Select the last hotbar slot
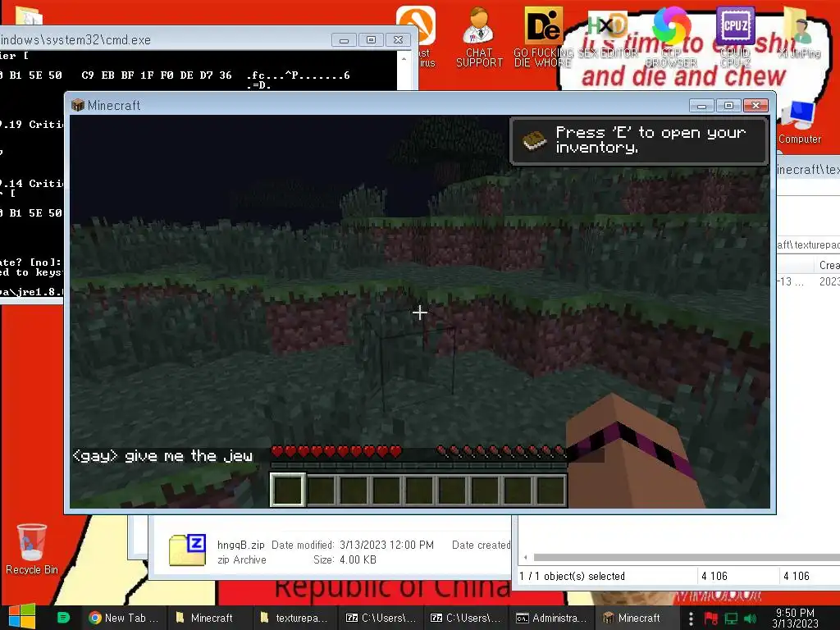840x630 pixels. (550, 490)
